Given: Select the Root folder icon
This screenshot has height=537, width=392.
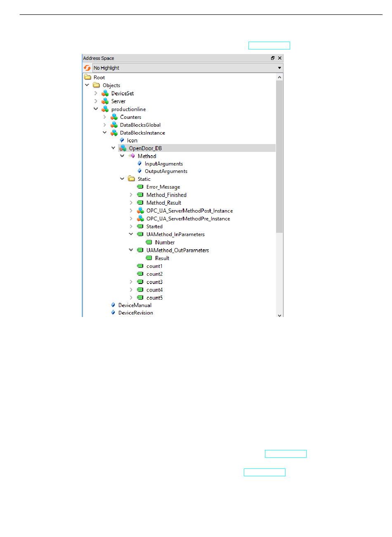Looking at the screenshot, I should point(87,77).
